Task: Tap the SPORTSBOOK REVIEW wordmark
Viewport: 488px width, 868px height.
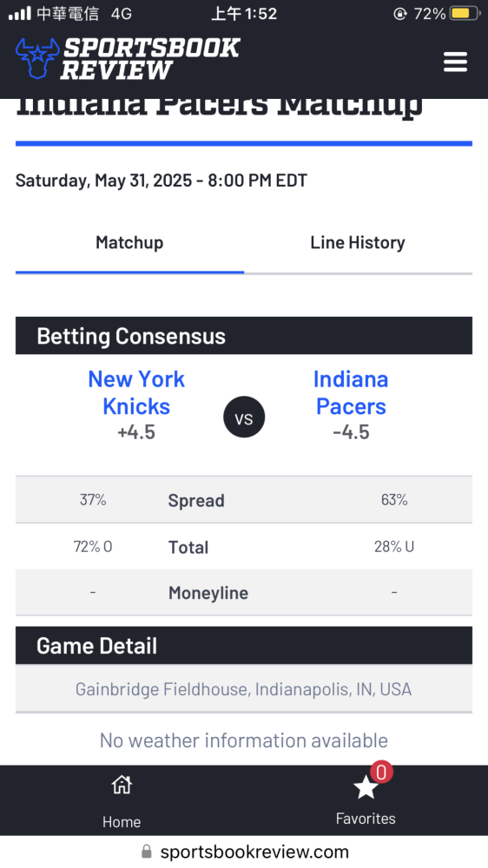Action: (150, 59)
